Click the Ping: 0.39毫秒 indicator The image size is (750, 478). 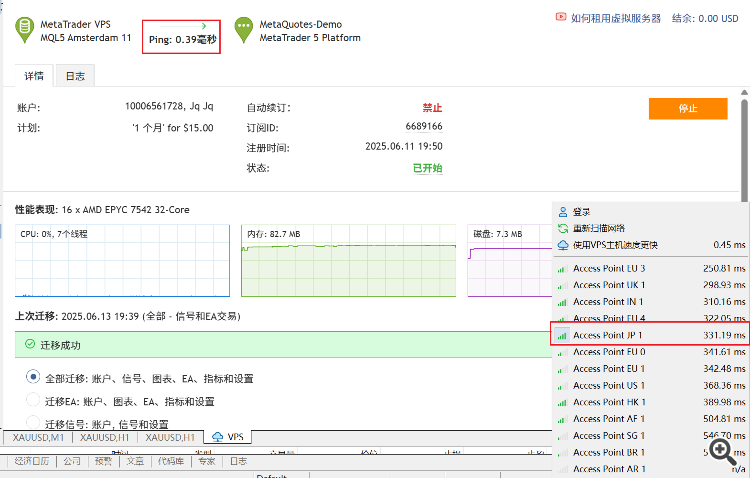click(x=182, y=37)
